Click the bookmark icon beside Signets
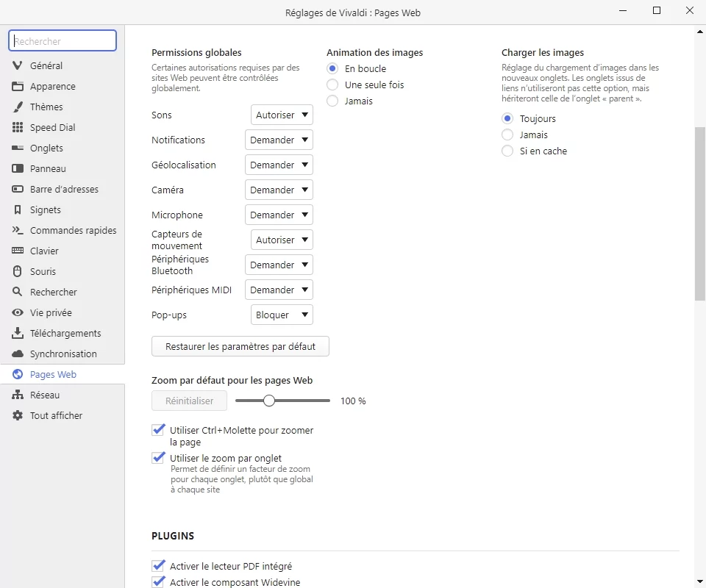 pyautogui.click(x=18, y=209)
